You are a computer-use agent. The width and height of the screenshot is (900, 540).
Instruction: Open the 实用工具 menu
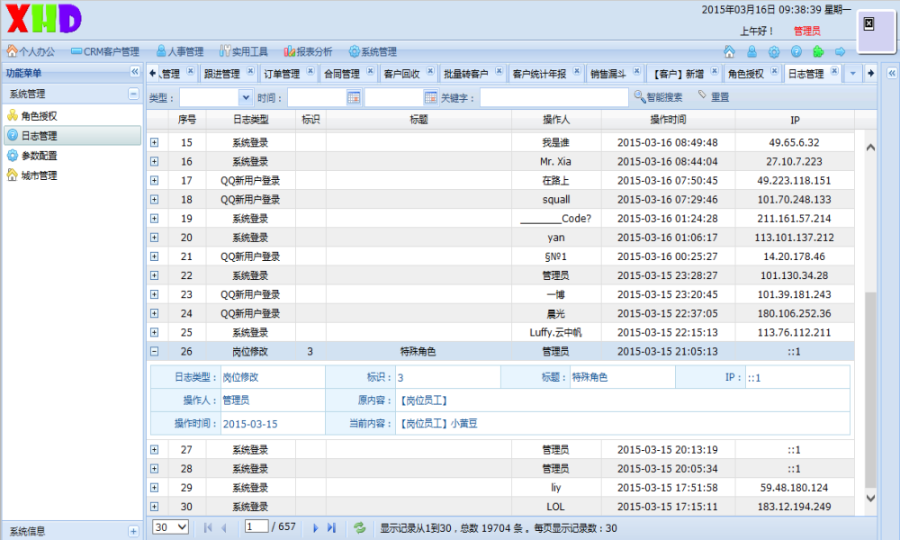[244, 52]
